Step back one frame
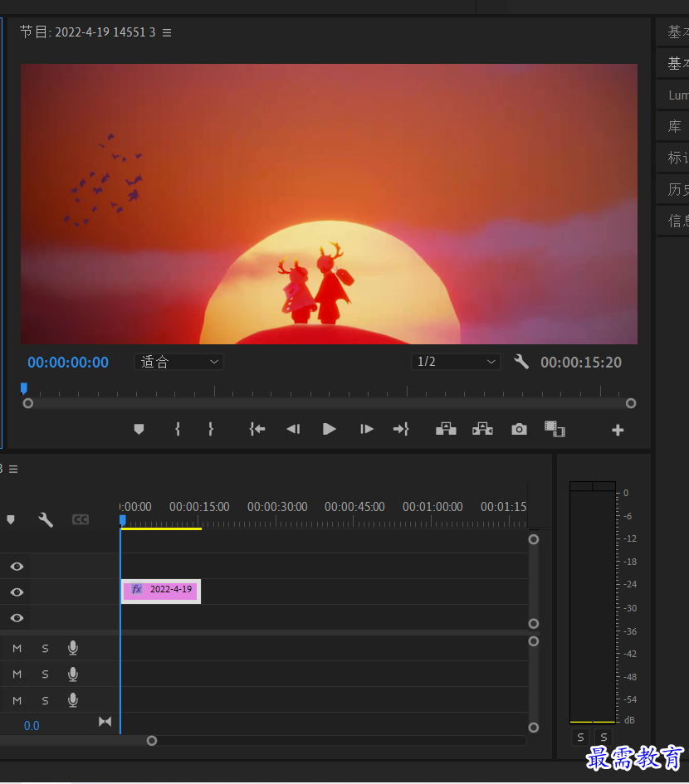 [x=293, y=429]
